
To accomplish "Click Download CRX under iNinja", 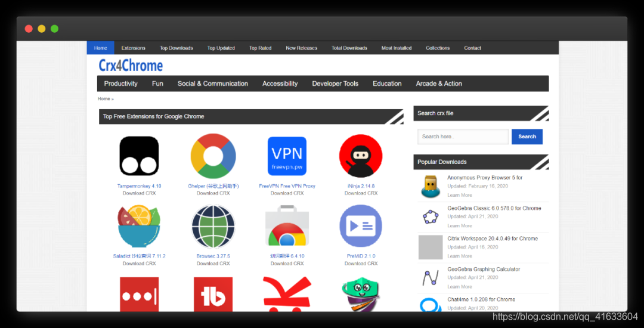I will coord(361,193).
